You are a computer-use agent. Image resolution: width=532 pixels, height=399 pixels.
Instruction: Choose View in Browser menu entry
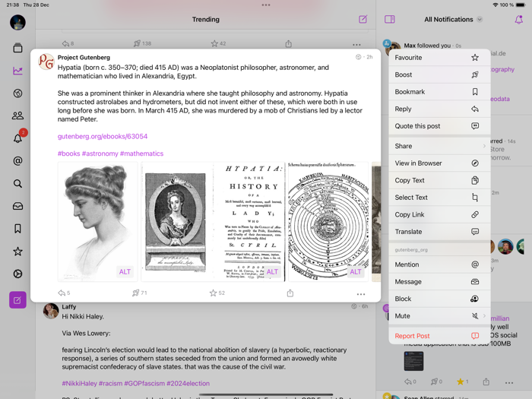(x=439, y=163)
